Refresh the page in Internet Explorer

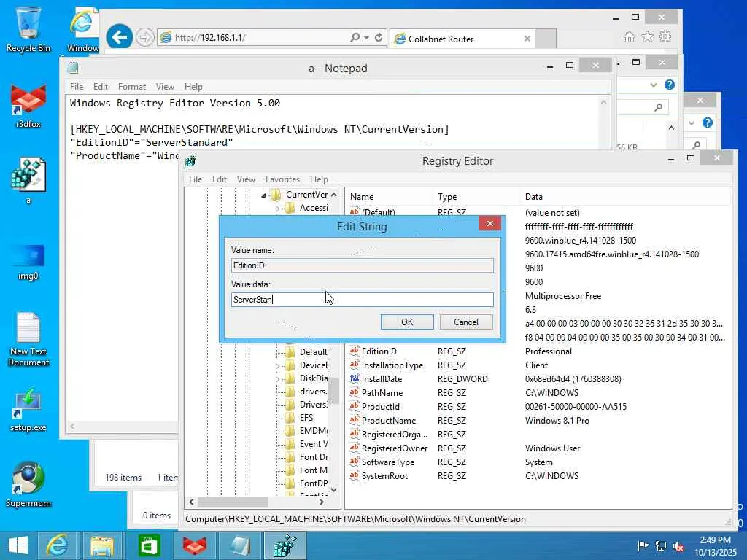coord(379,37)
